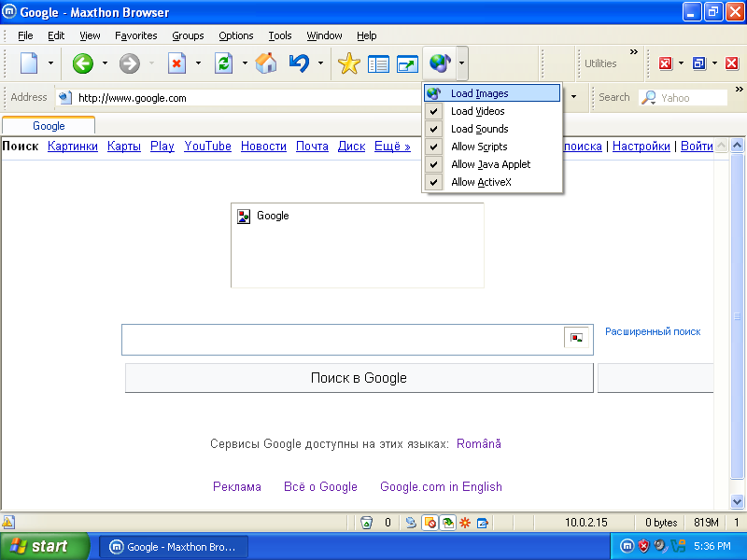Click the Maxthon icon in system tray
The image size is (747, 560).
627,546
